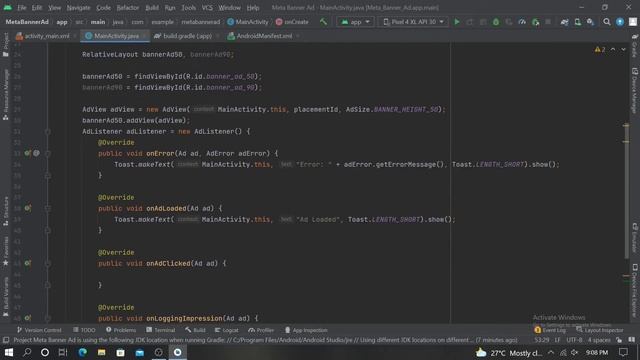Image resolution: width=640 pixels, height=360 pixels.
Task: Open the Emulator panel on right edge
Action: click(635, 238)
